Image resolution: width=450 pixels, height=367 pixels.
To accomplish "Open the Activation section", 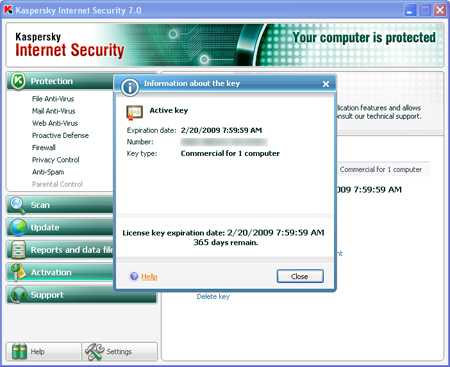I will coord(60,272).
